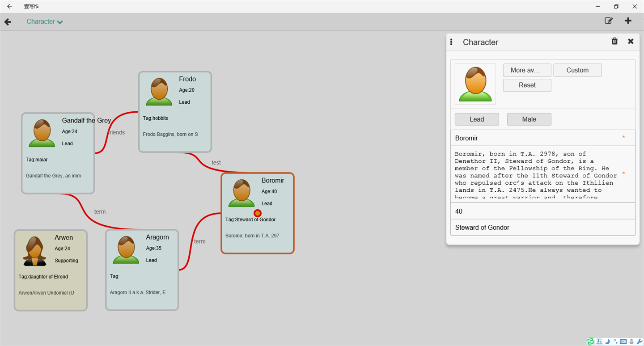Click the IME user account icon
The image size is (644, 346).
[x=631, y=342]
